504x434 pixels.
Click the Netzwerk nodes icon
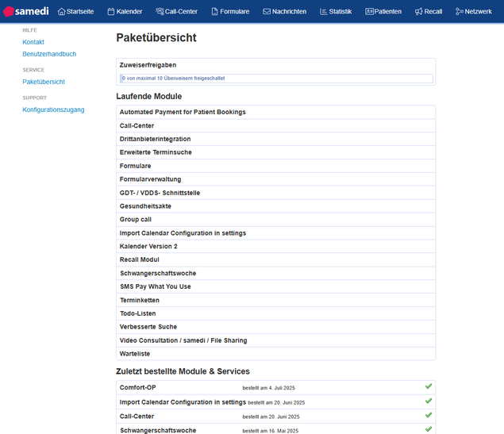(459, 12)
